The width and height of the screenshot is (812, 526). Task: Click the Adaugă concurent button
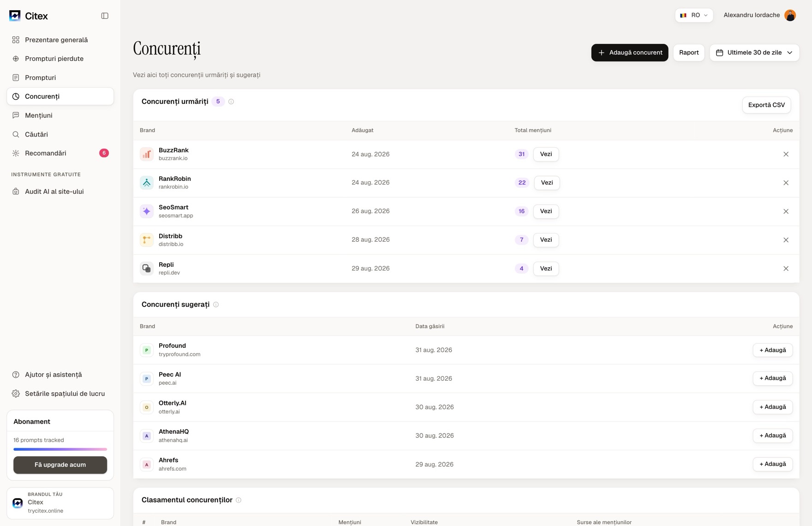pyautogui.click(x=630, y=53)
